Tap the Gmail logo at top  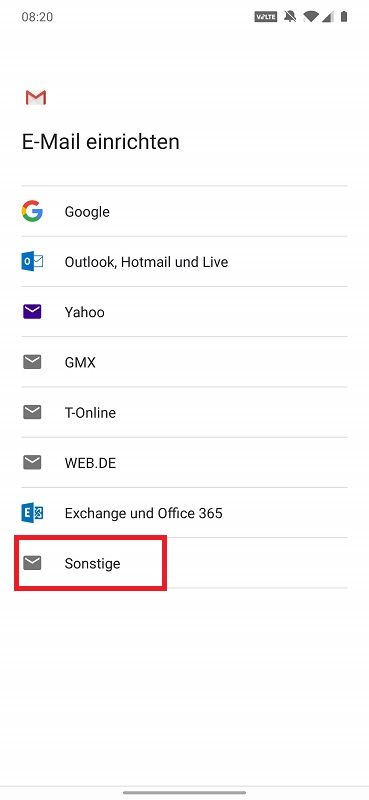36,97
